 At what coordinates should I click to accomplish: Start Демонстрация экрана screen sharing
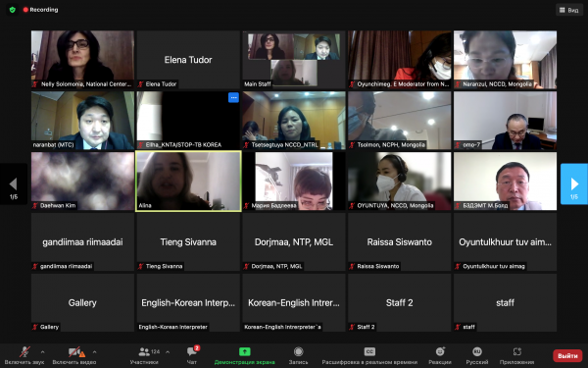(x=244, y=355)
